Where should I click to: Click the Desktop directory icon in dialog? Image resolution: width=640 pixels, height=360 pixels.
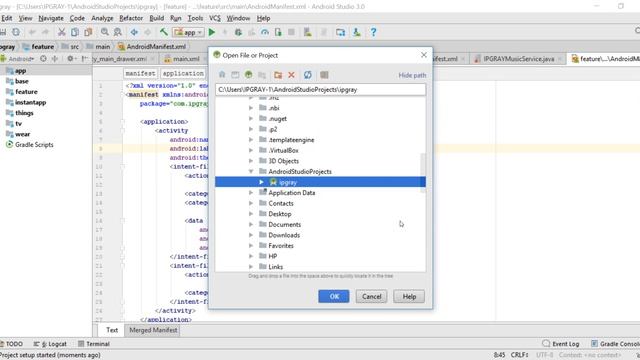235,75
